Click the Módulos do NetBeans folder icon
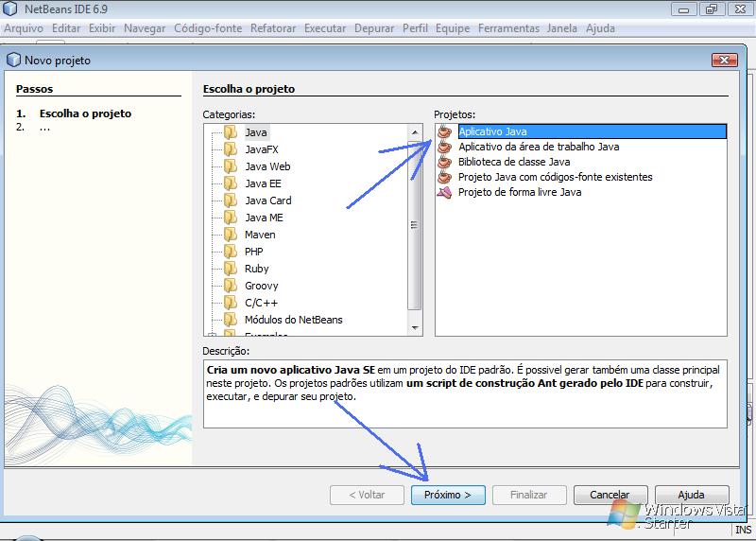This screenshot has height=541, width=756. (231, 320)
